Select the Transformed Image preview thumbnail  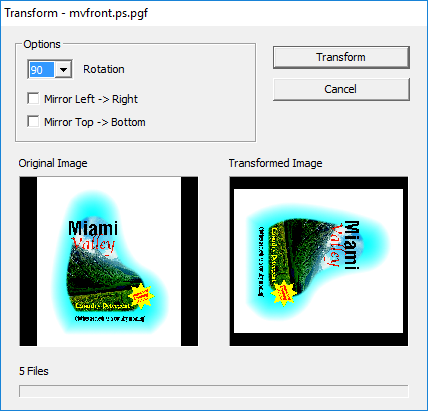pos(319,261)
